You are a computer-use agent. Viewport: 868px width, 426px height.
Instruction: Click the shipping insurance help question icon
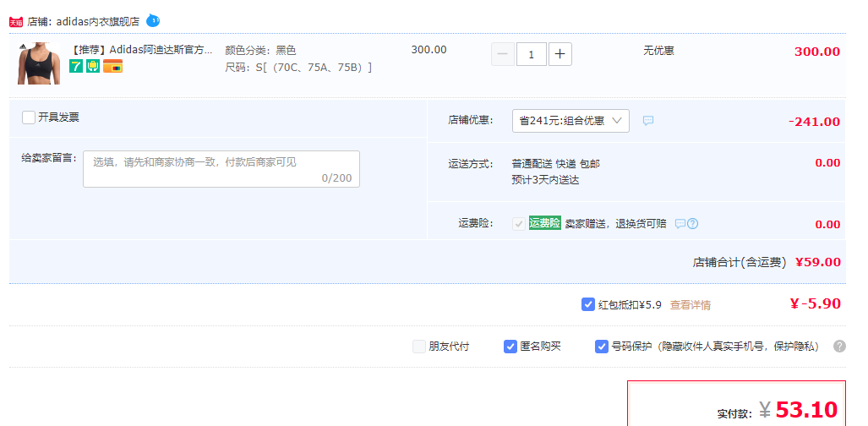click(692, 224)
